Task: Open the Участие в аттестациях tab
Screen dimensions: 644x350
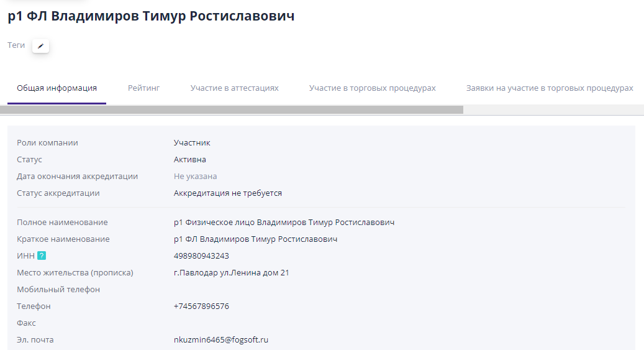Action: point(234,88)
